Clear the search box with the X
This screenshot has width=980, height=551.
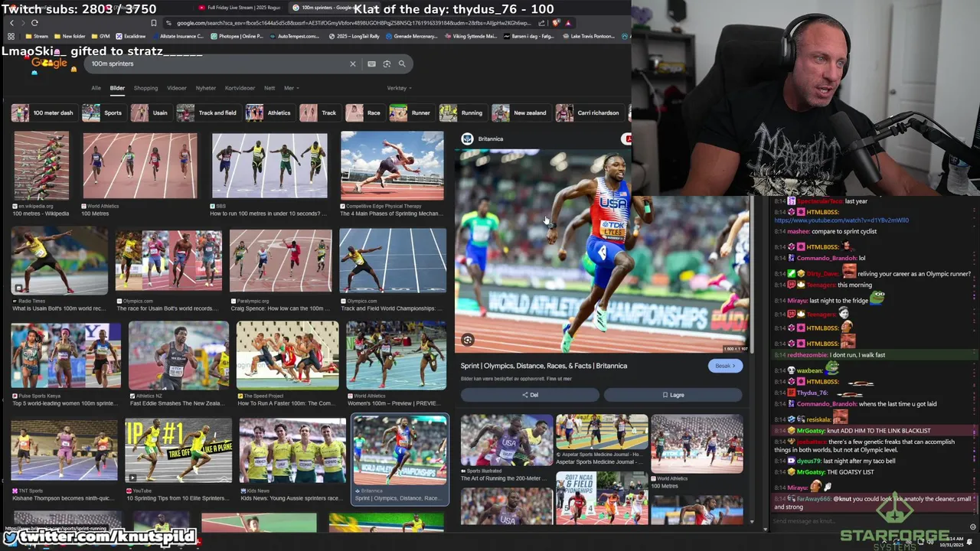(x=353, y=64)
